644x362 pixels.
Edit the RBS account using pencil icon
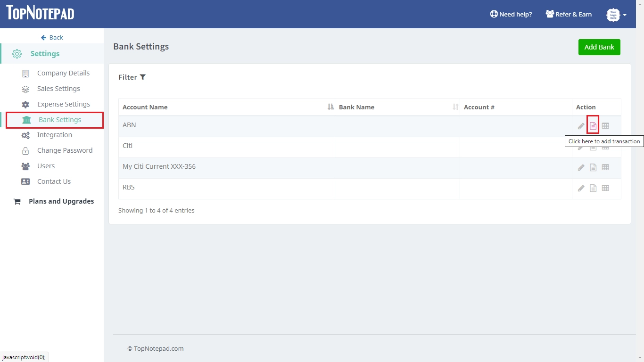581,189
